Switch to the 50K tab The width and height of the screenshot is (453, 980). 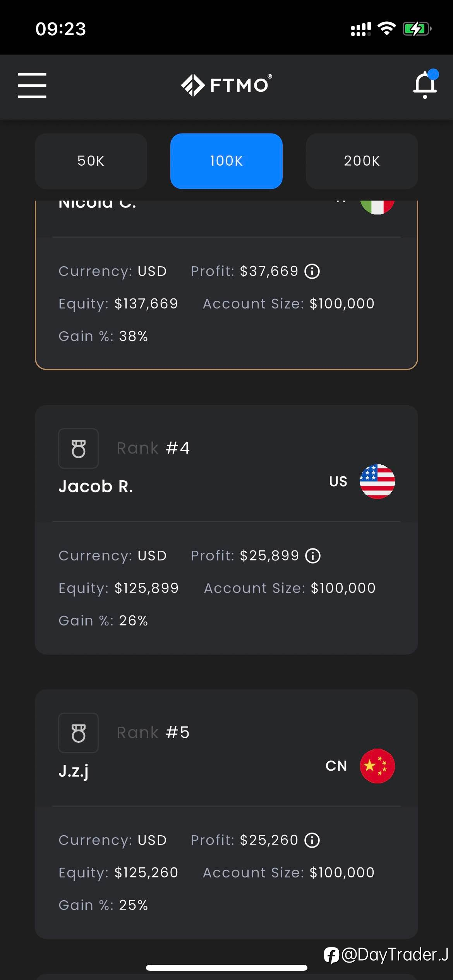91,161
